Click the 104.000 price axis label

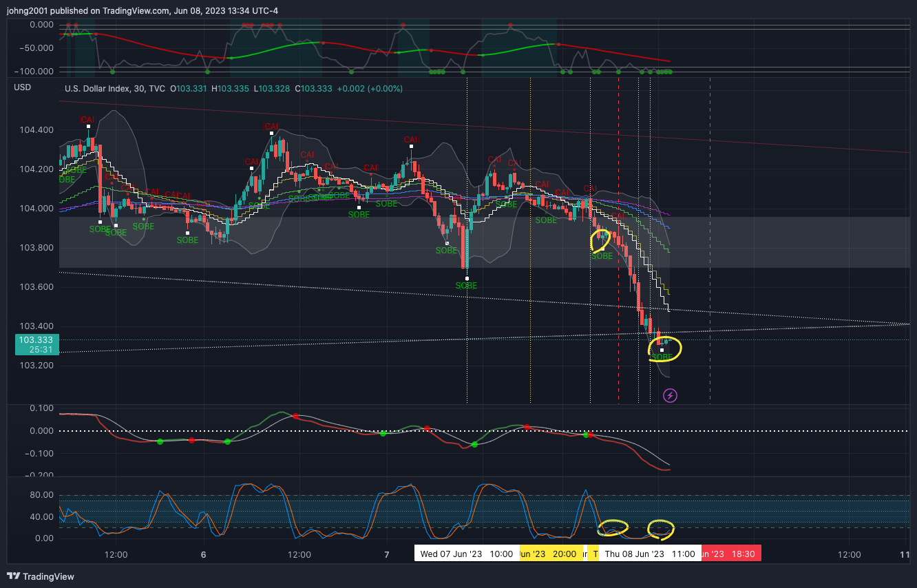tap(37, 209)
